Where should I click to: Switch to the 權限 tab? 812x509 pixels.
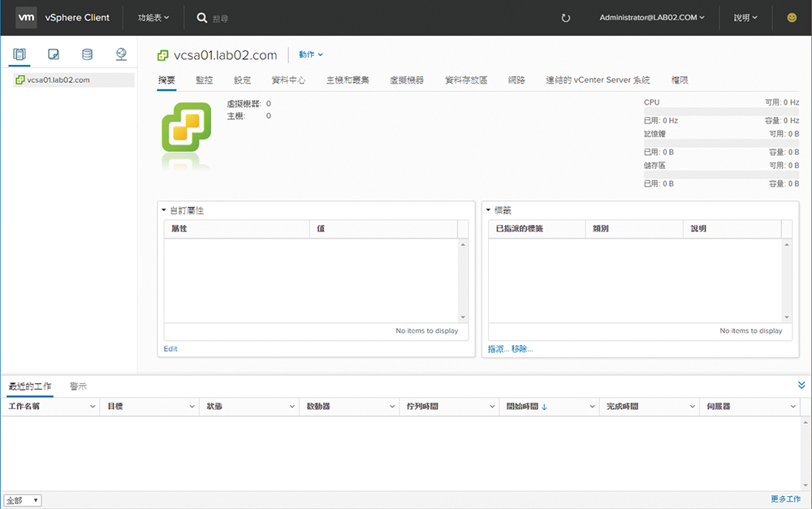pyautogui.click(x=680, y=80)
